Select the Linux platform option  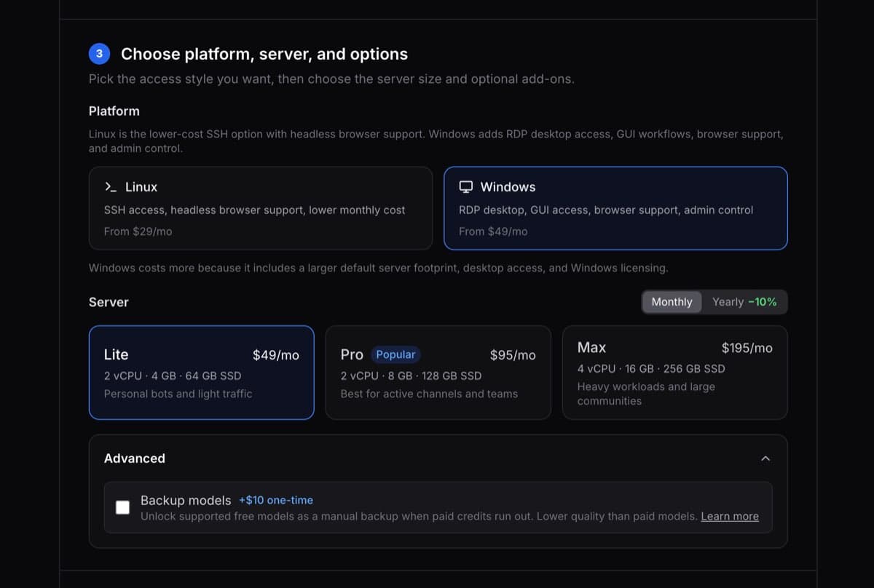click(261, 208)
